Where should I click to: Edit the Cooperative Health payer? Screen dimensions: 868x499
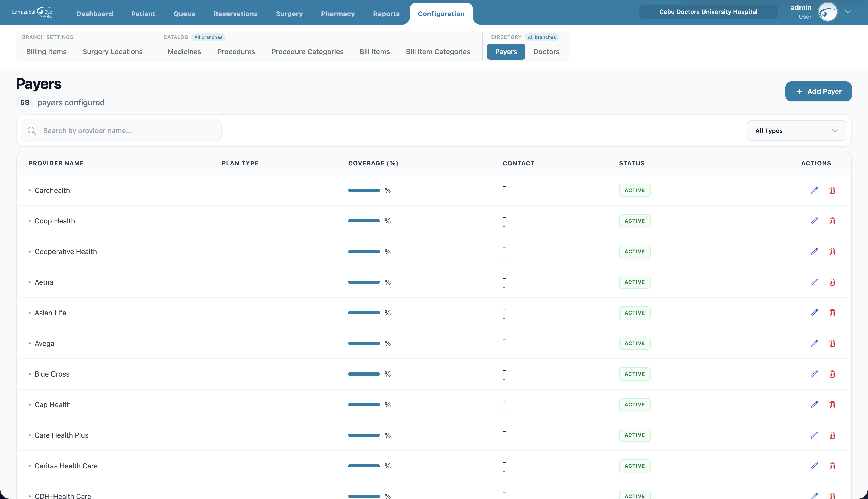click(x=814, y=252)
